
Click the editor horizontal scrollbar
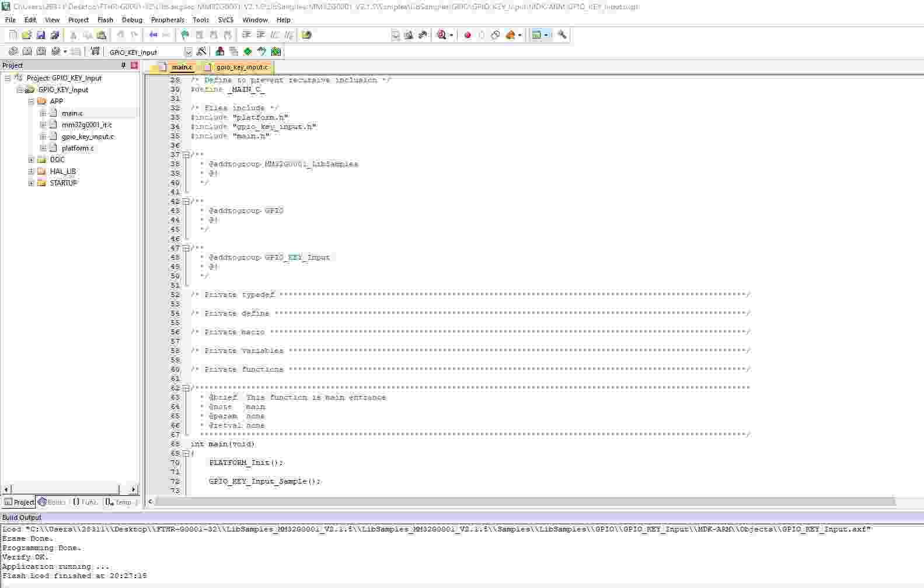[x=525, y=502]
